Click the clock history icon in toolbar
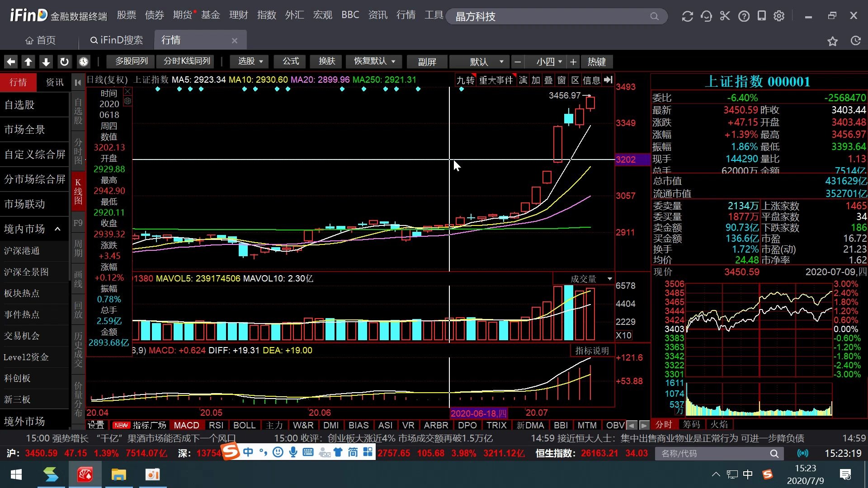Image resolution: width=868 pixels, height=488 pixels. [x=84, y=61]
